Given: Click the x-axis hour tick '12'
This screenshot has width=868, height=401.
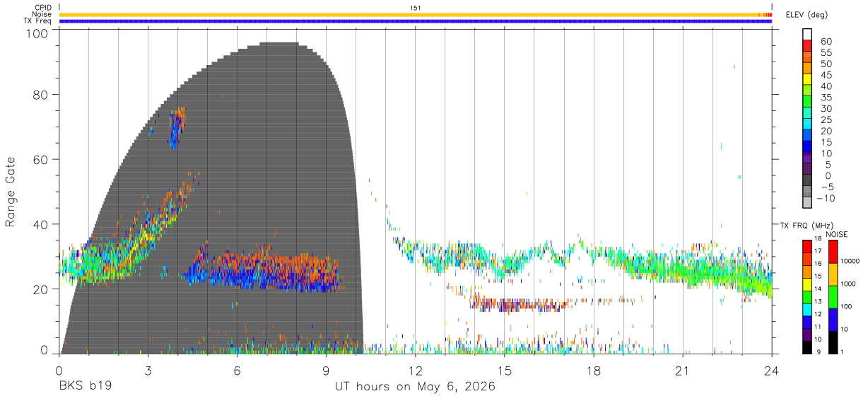Looking at the screenshot, I should (415, 370).
